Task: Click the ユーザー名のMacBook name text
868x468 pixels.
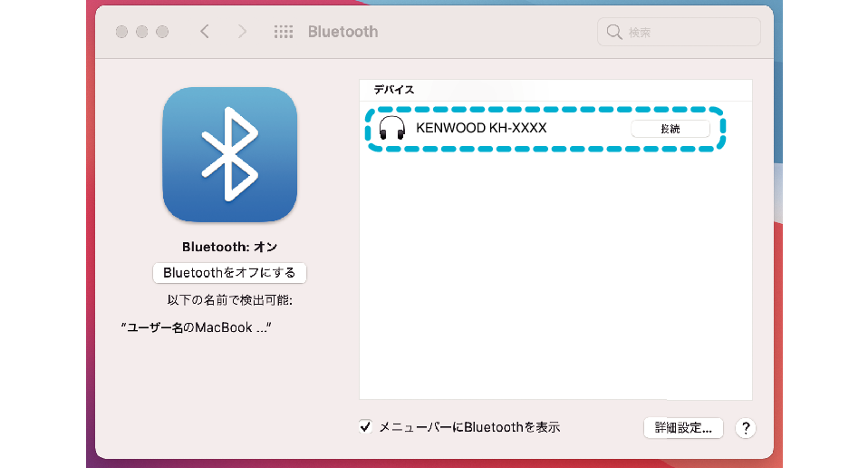Action: [196, 327]
